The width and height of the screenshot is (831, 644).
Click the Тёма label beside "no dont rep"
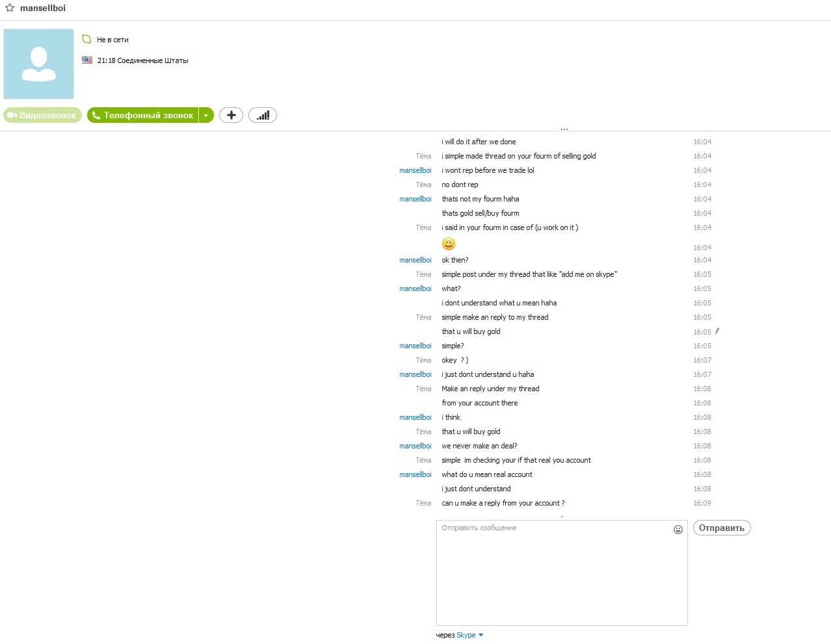(x=423, y=185)
